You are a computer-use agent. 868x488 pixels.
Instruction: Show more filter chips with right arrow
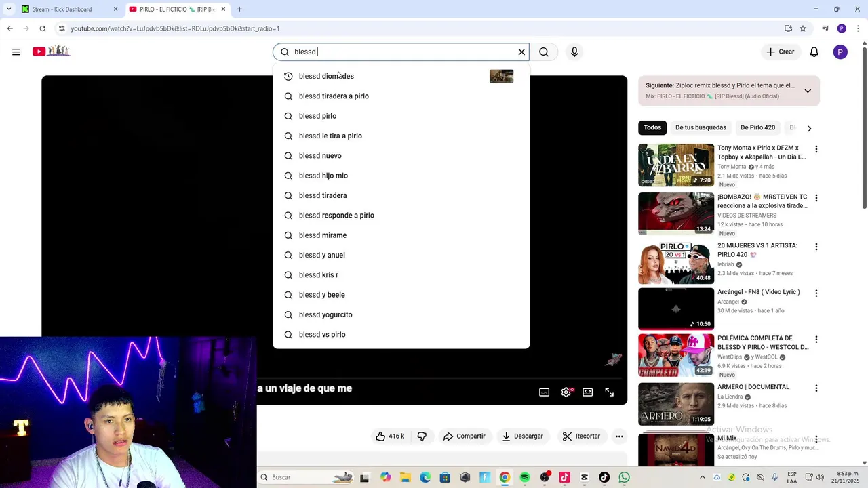pos(809,128)
